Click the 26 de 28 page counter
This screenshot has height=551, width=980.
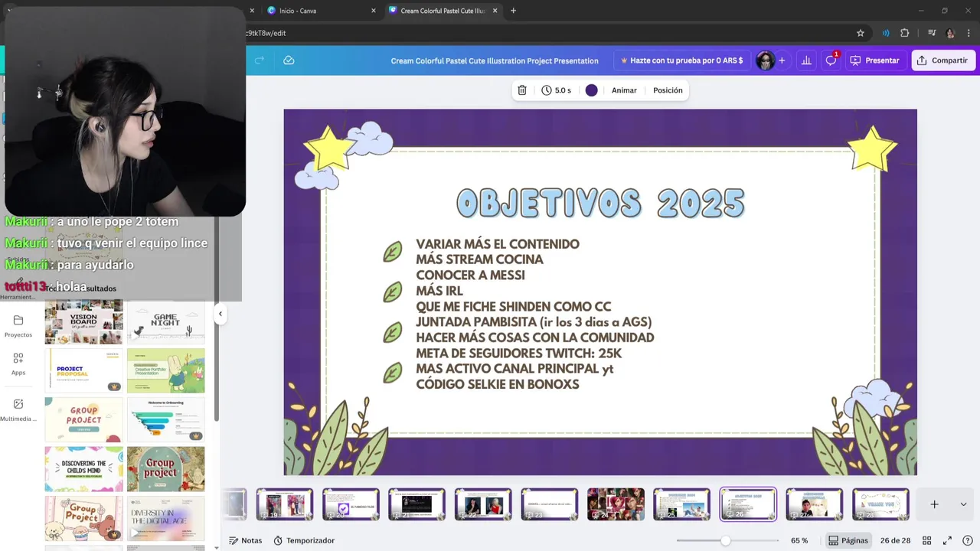point(895,540)
